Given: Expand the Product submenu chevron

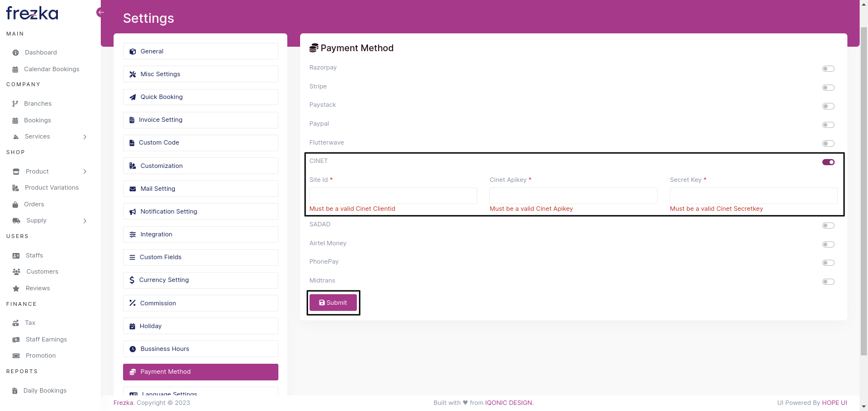Looking at the screenshot, I should (x=85, y=171).
